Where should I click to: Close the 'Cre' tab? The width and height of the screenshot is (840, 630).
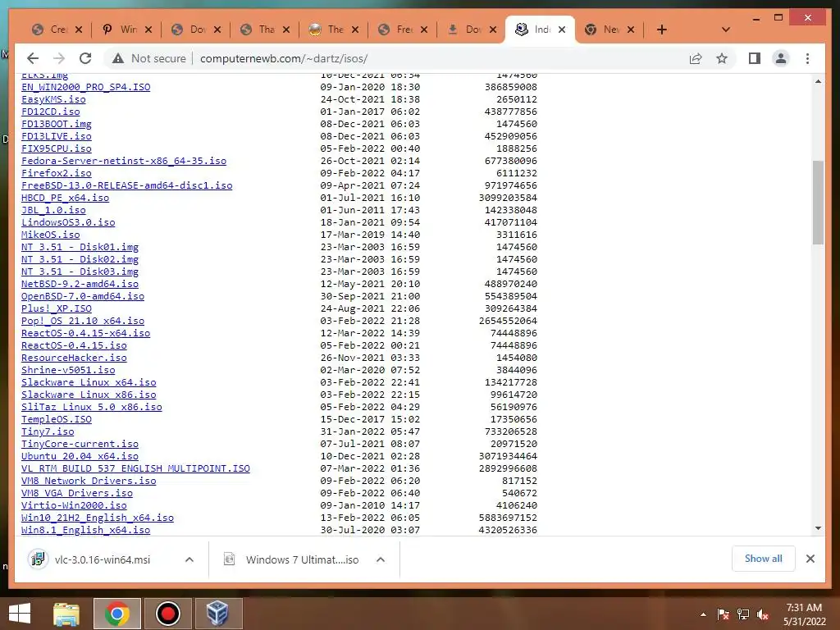click(79, 30)
